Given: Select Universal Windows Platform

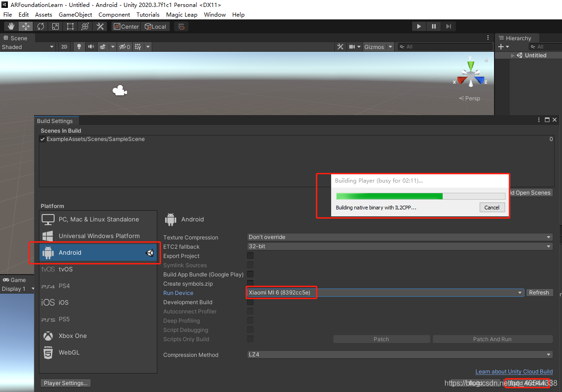Looking at the screenshot, I should (98, 236).
